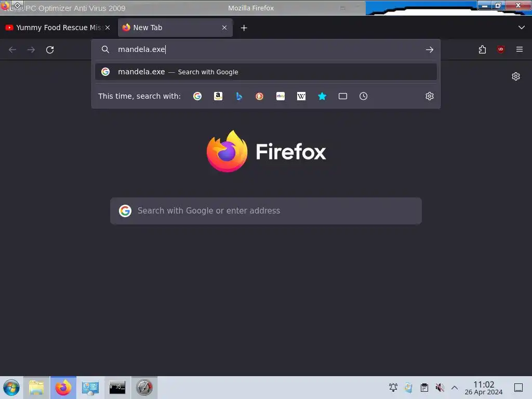Open the Windows Start menu orb

point(11,388)
